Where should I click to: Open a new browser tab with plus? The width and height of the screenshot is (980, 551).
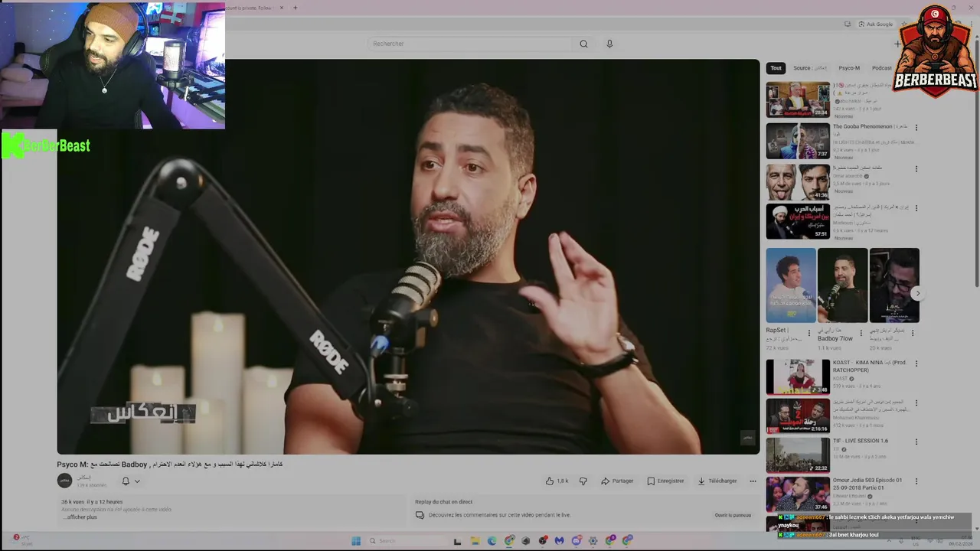296,8
